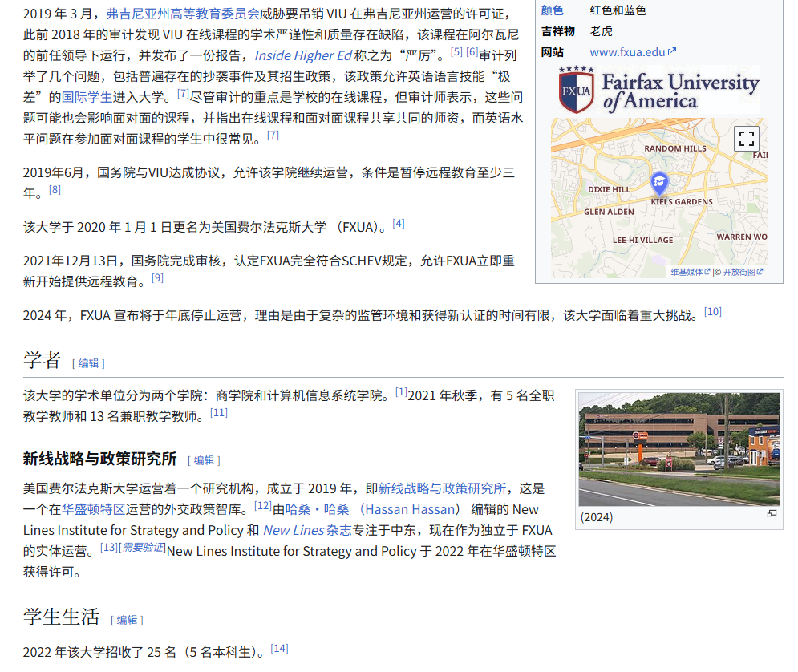Screen dimensions: 798x672
Task: Click the enlarge icon under the building photo
Action: [772, 514]
